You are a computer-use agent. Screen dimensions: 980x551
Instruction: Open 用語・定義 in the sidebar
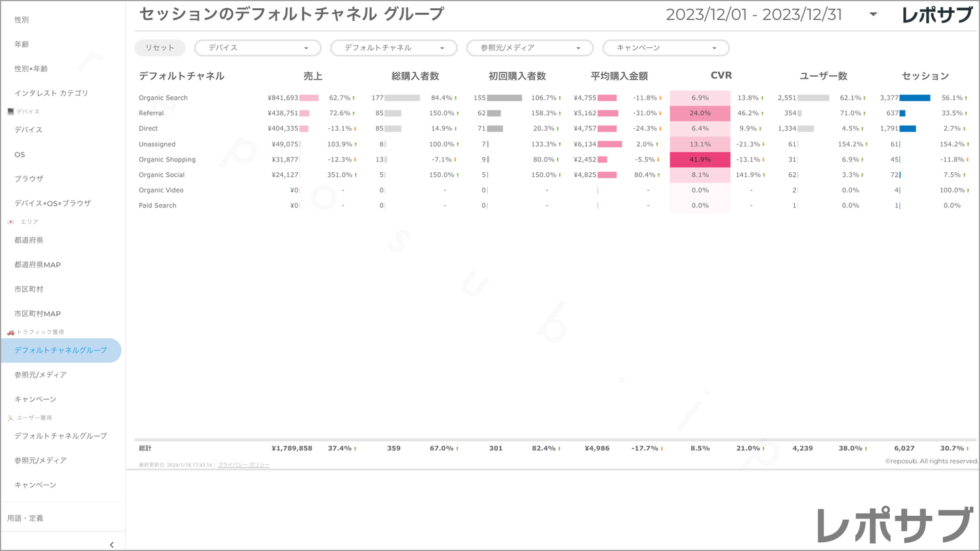click(25, 518)
